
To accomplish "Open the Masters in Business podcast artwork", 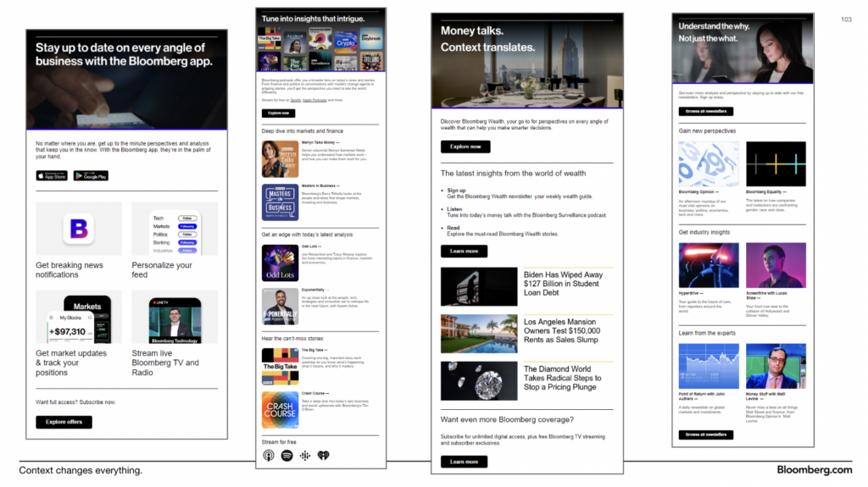I will tap(280, 202).
